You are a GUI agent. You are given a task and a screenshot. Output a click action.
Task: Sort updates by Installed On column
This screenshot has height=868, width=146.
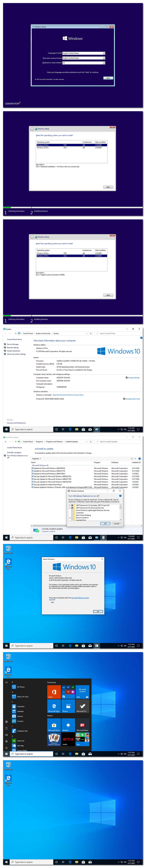pyautogui.click(x=136, y=462)
